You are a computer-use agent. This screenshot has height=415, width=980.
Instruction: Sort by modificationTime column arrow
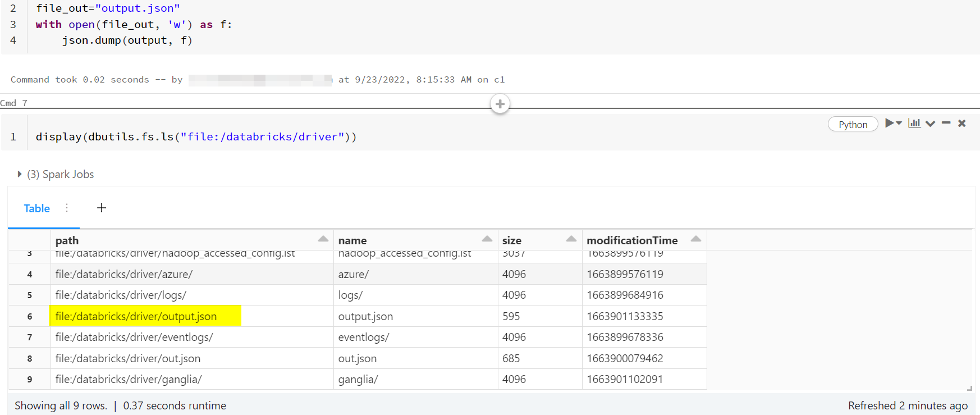click(696, 239)
